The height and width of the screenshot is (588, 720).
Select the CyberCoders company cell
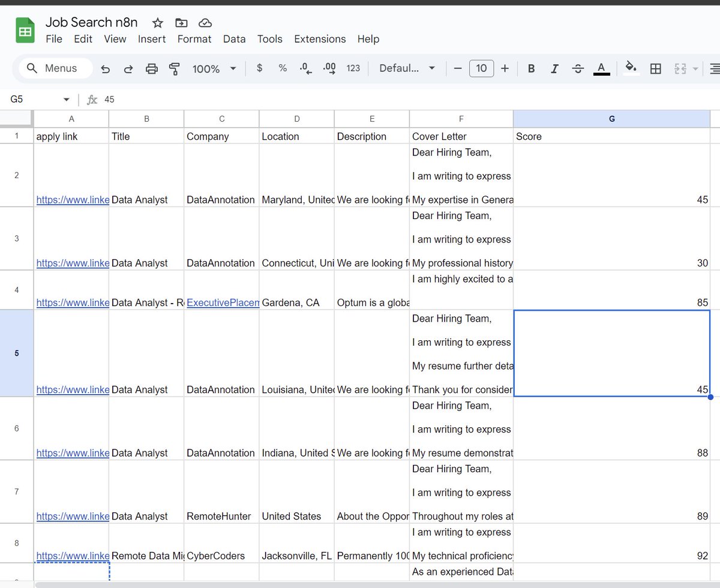(x=221, y=544)
